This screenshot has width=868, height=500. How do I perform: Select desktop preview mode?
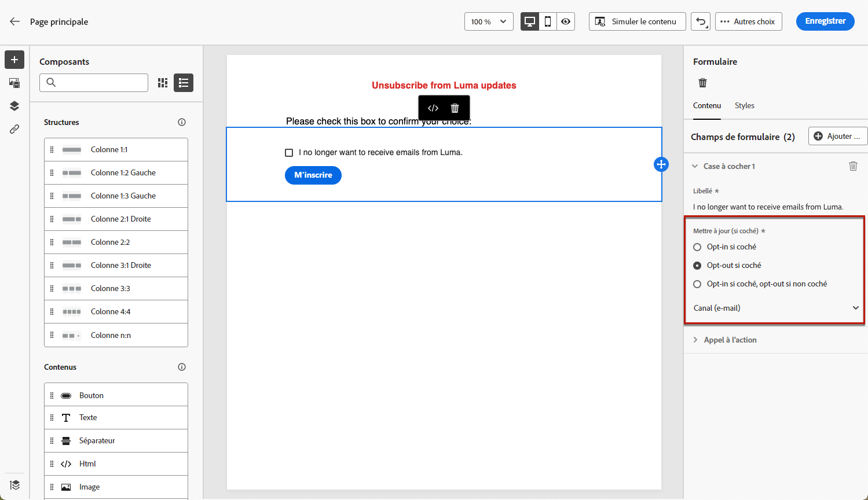530,21
